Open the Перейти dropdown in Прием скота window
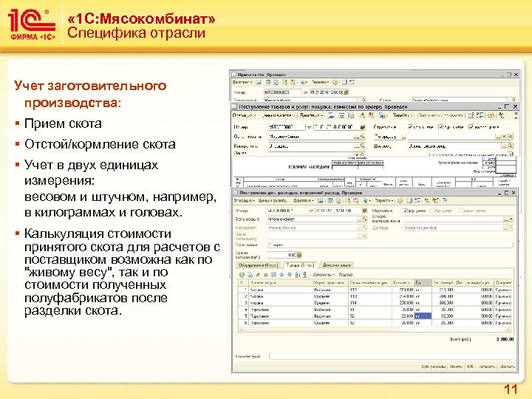 pos(320,83)
